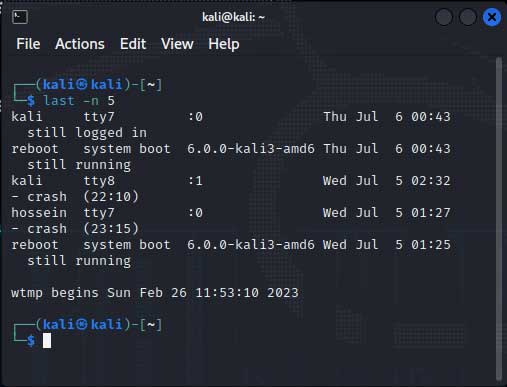Screen dimensions: 507x387
Task: Open the View menu
Action: [177, 44]
